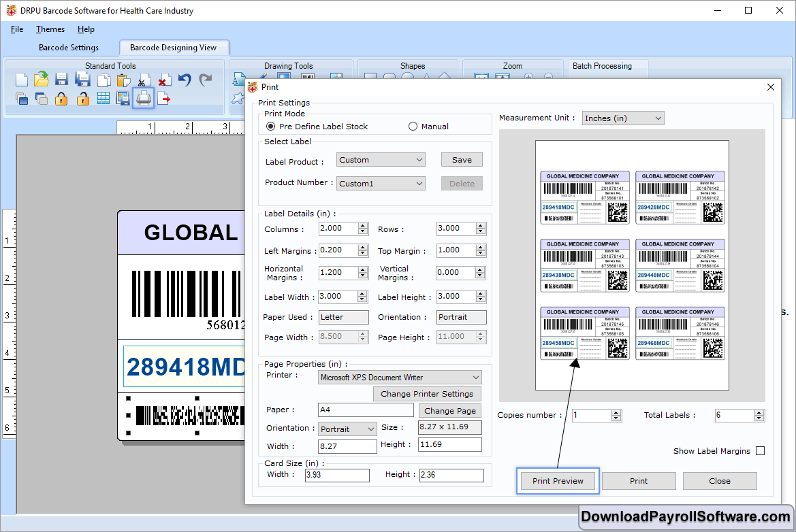The image size is (796, 532).
Task: Click the Delete red-X icon
Action: (164, 80)
